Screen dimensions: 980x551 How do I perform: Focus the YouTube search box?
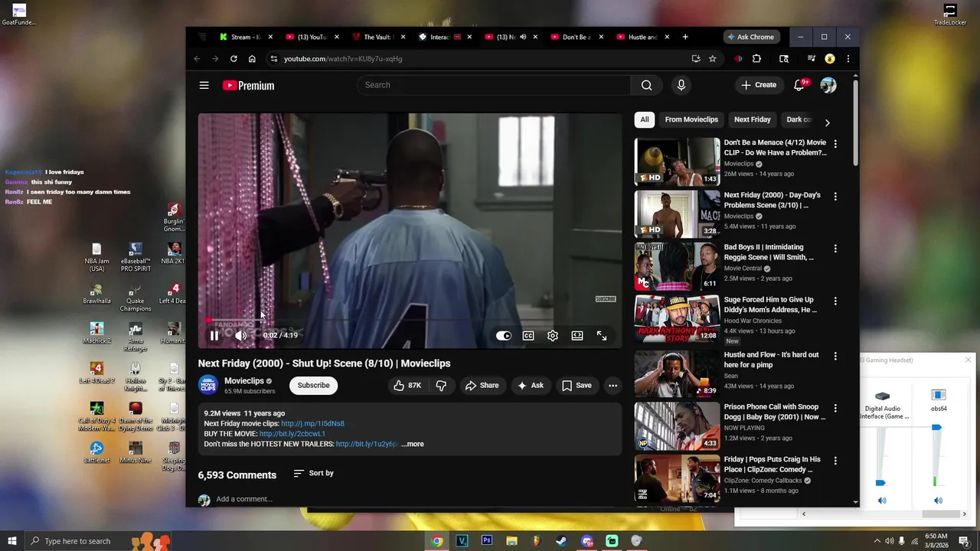click(x=495, y=85)
